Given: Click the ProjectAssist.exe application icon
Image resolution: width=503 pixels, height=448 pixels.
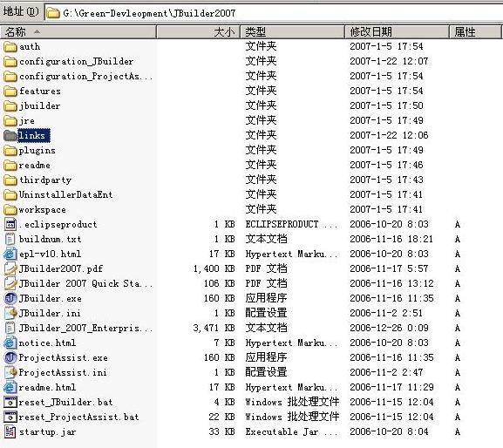Looking at the screenshot, I should click(x=10, y=358).
